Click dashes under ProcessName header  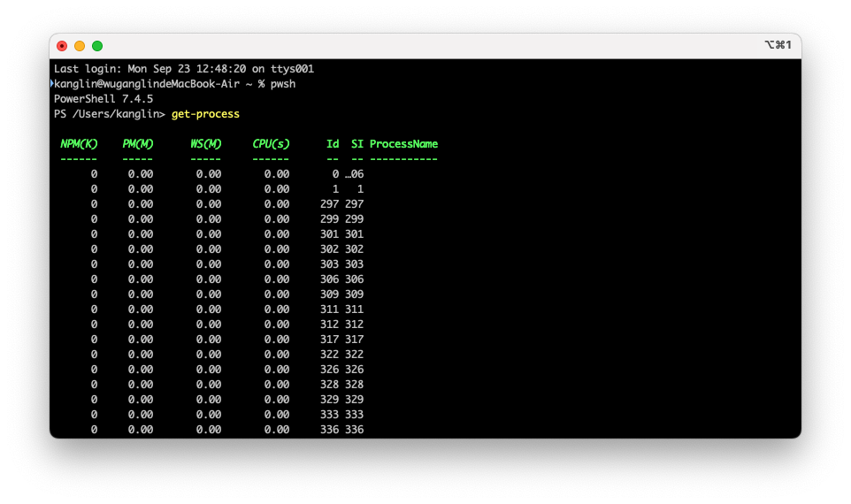coord(403,159)
